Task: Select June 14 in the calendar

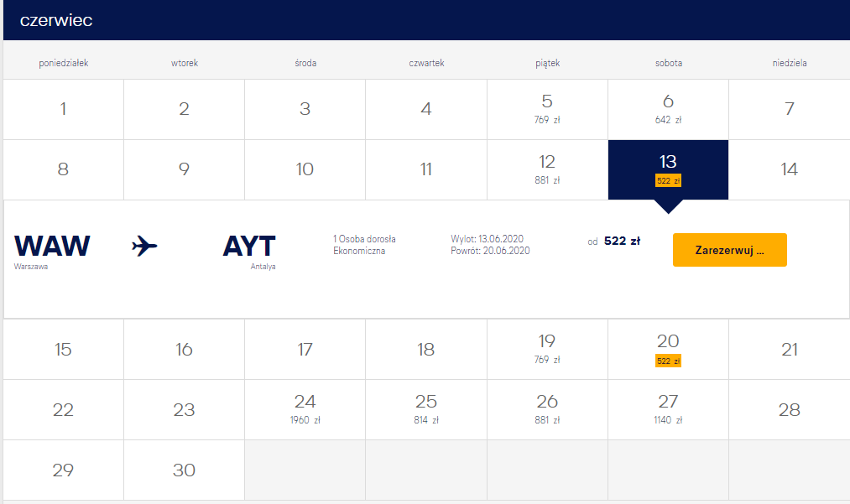Action: tap(790, 169)
